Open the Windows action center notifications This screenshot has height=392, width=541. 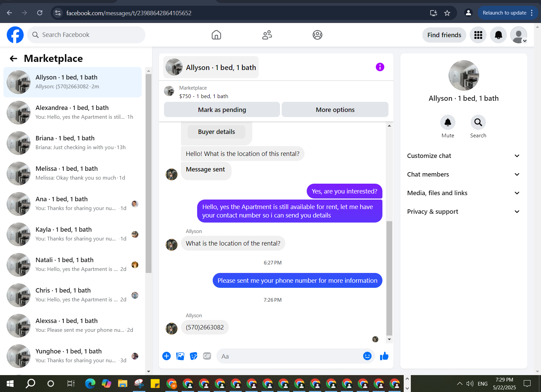[527, 384]
